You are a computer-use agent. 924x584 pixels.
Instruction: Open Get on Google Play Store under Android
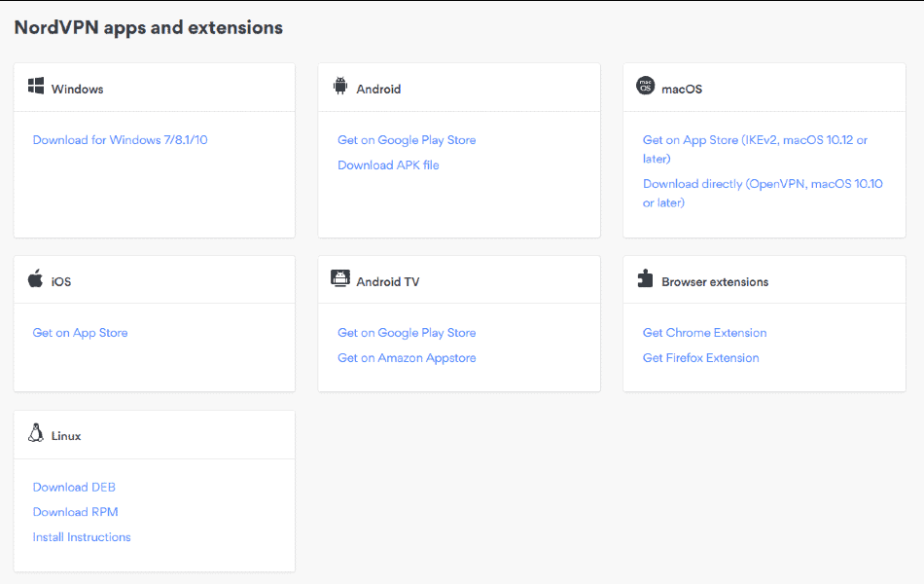[x=407, y=140]
